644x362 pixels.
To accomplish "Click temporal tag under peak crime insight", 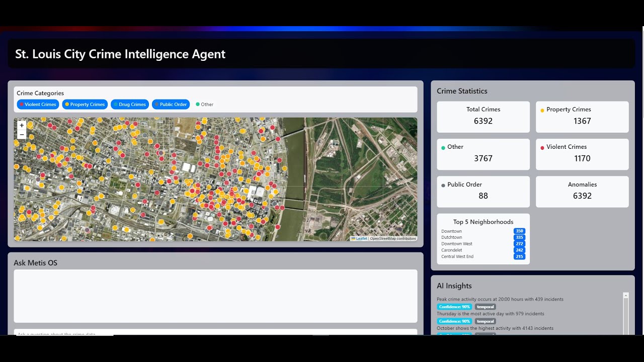I will tap(486, 307).
